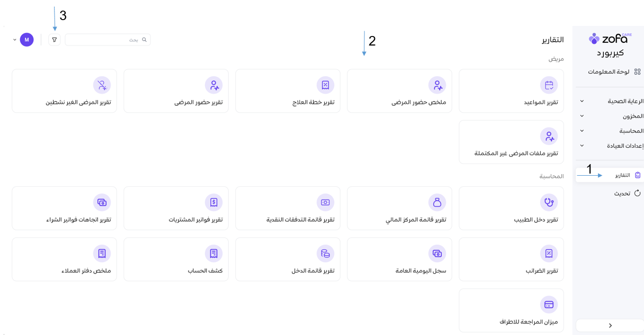Open the user profile dropdown arrow
The width and height of the screenshot is (644, 335).
pyautogui.click(x=14, y=40)
